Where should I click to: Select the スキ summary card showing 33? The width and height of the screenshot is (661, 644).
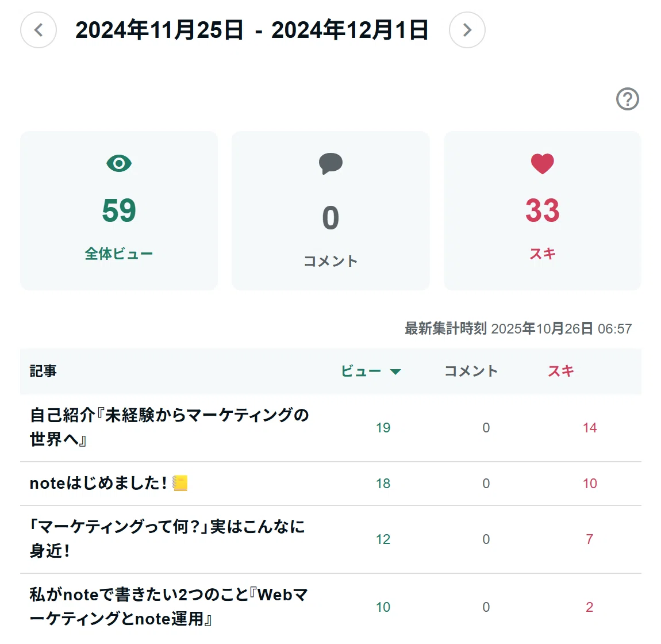(x=542, y=210)
